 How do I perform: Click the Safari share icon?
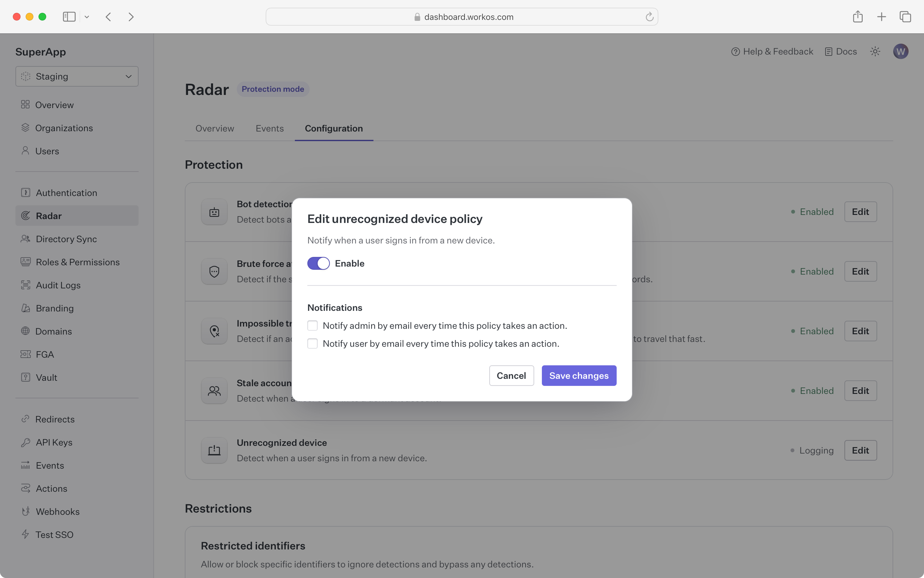point(858,17)
